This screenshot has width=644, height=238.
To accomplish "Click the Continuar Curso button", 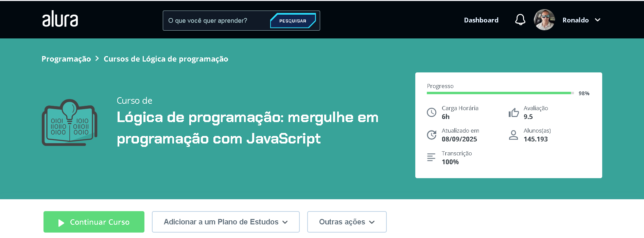I will point(94,222).
